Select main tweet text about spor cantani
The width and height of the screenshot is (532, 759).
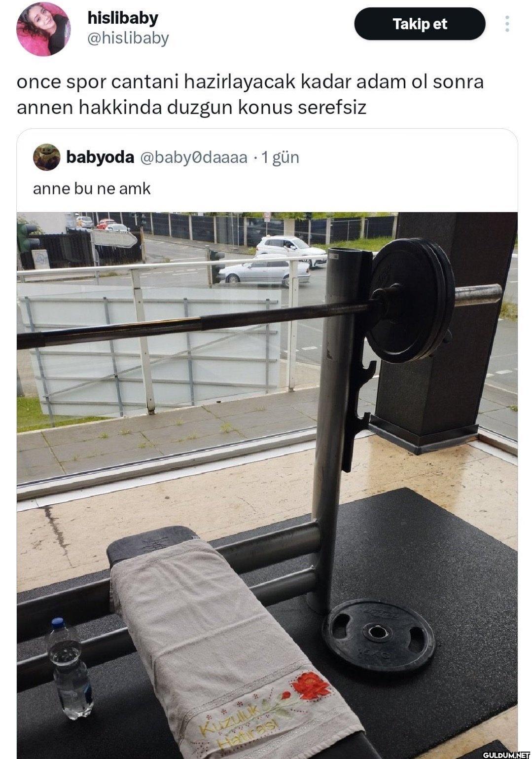250,94
